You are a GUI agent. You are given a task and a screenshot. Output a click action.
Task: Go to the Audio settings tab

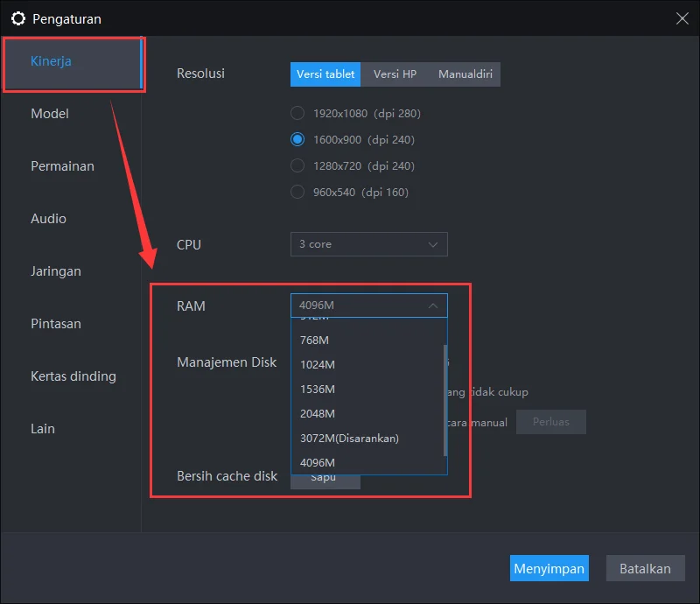48,219
